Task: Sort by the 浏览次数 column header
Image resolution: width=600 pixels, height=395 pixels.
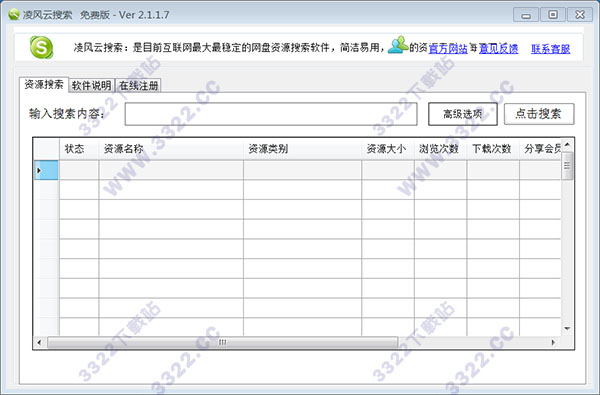Action: point(440,149)
